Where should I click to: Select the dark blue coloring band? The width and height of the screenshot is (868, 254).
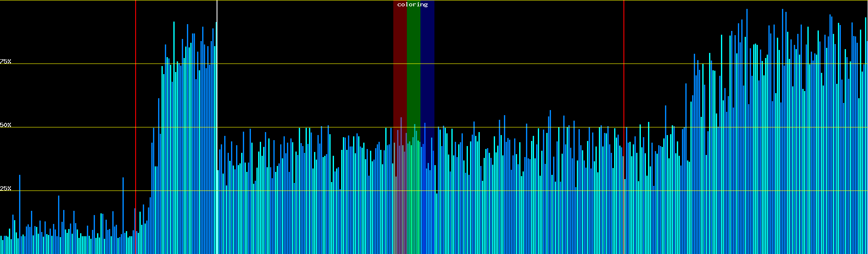point(427,63)
